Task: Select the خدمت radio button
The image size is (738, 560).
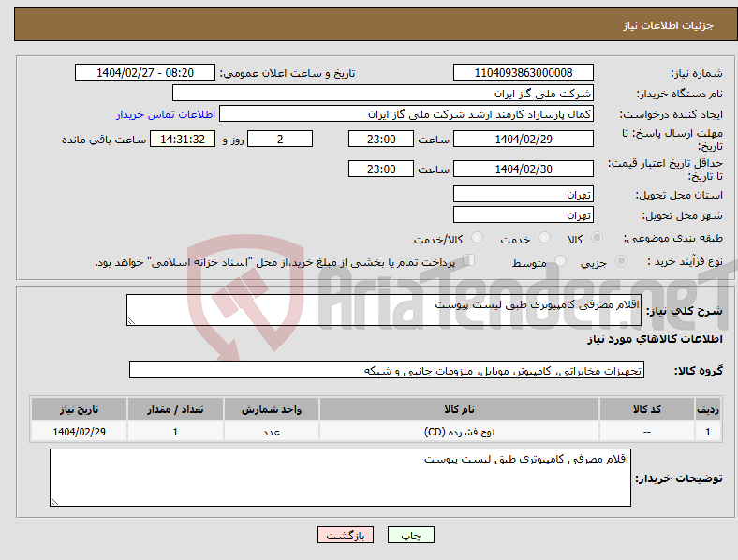Action: [544, 238]
